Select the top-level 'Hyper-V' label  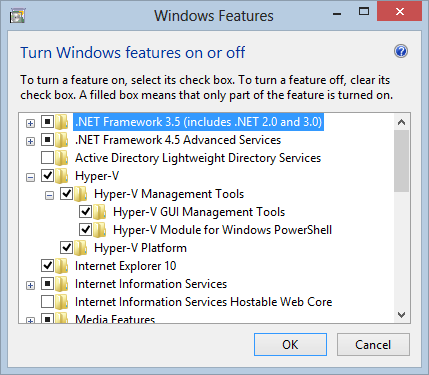point(97,176)
